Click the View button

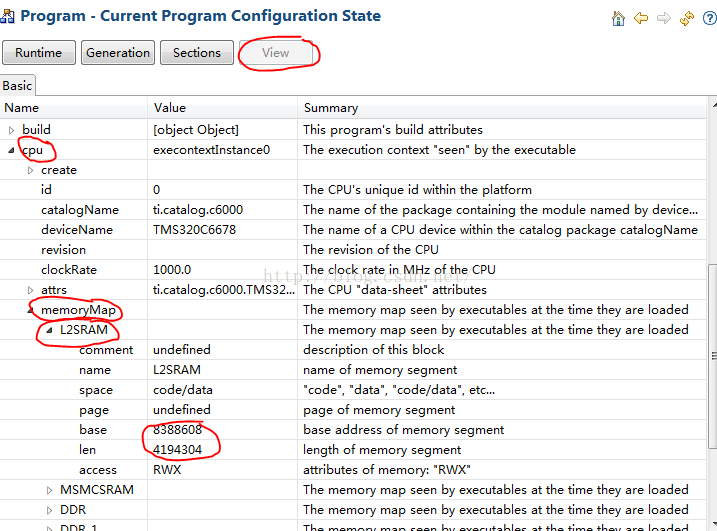click(x=276, y=53)
